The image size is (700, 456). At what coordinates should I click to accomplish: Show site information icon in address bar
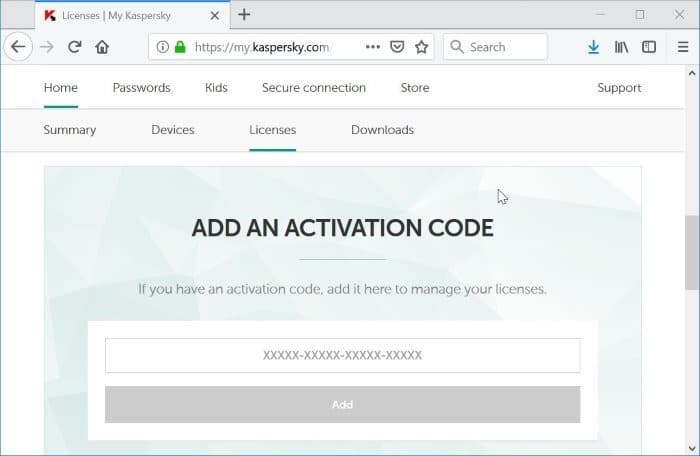pyautogui.click(x=162, y=47)
